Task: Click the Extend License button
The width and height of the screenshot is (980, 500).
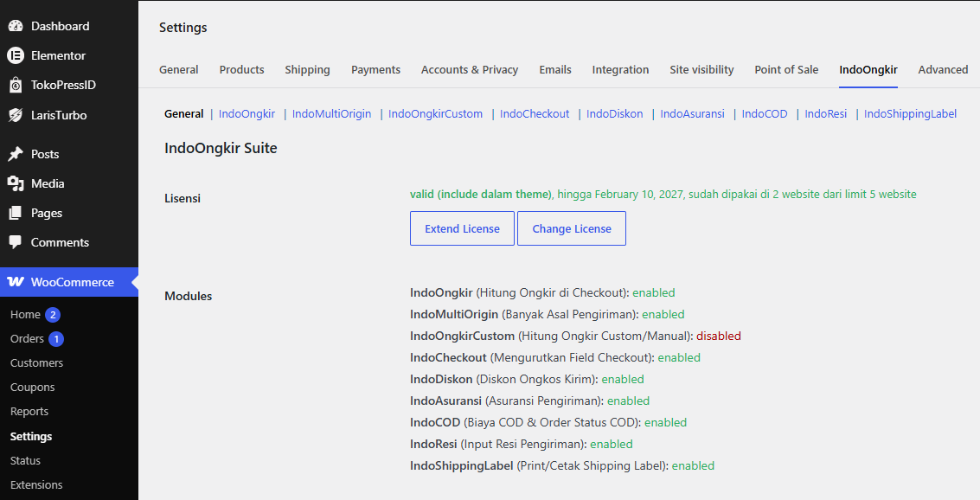Action: point(463,228)
